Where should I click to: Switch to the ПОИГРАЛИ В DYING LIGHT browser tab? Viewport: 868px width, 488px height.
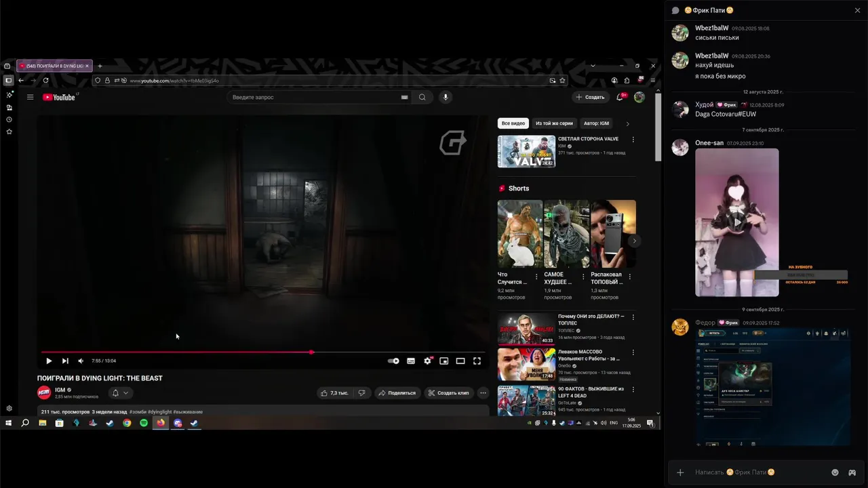54,66
